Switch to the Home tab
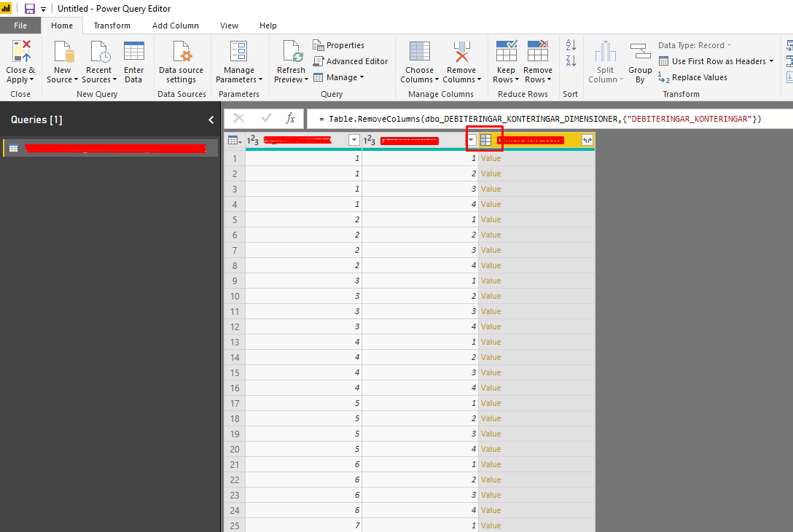Image resolution: width=793 pixels, height=532 pixels. [62, 26]
